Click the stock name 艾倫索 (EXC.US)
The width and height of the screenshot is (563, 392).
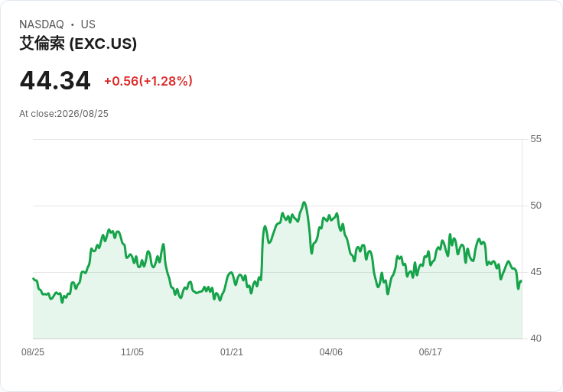pyautogui.click(x=78, y=44)
